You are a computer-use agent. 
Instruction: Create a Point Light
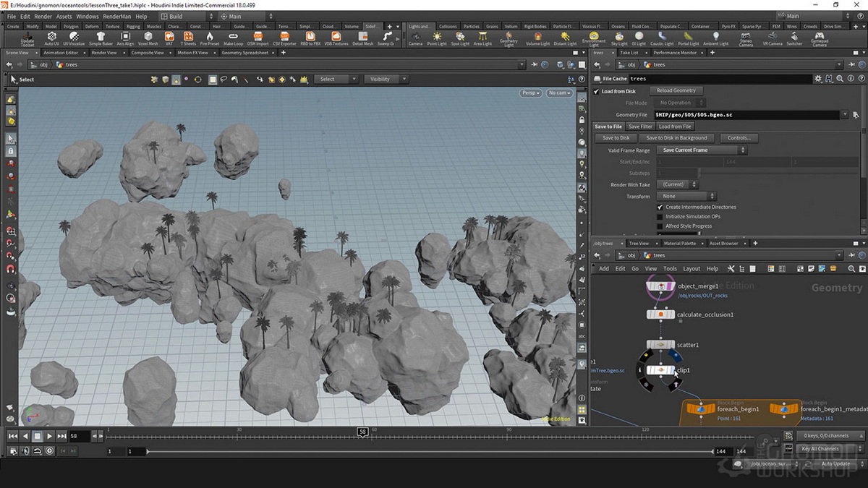437,38
